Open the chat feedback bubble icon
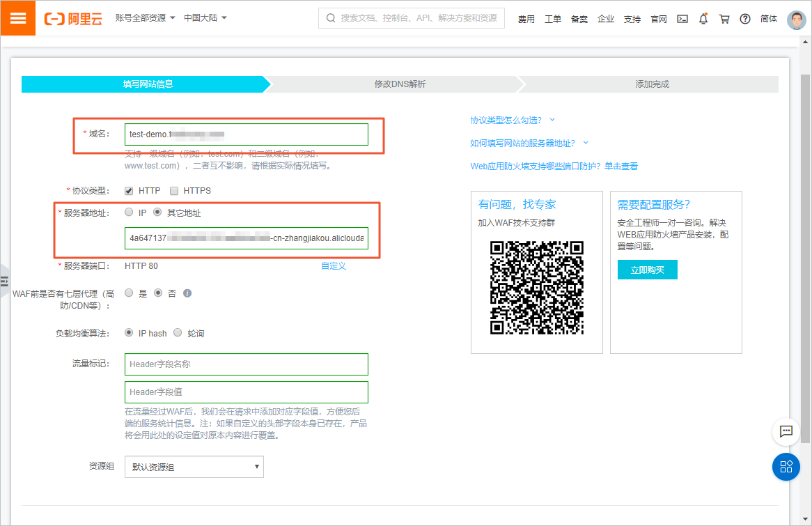812x526 pixels. [786, 431]
